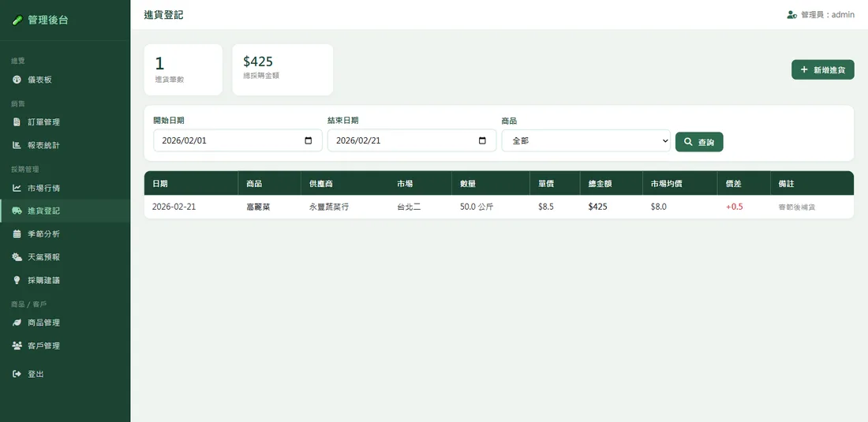868x422 pixels.
Task: Click the magnifier icon in 查詢 button
Action: 688,142
